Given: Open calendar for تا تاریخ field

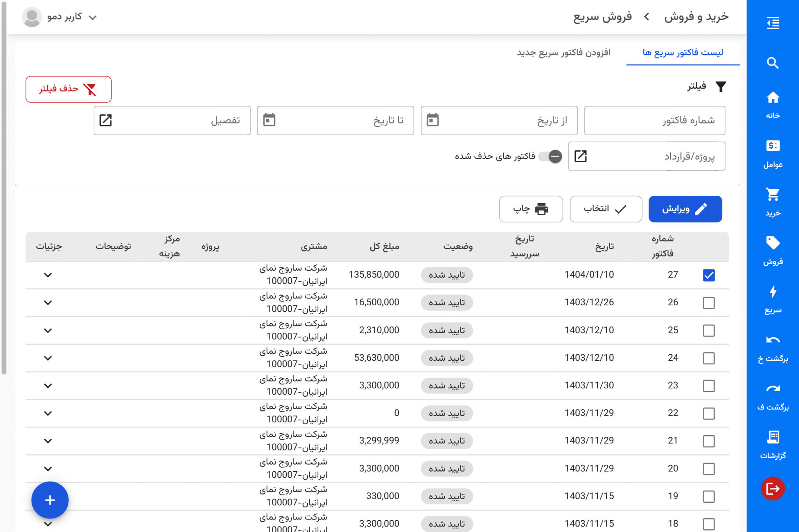Looking at the screenshot, I should (269, 120).
